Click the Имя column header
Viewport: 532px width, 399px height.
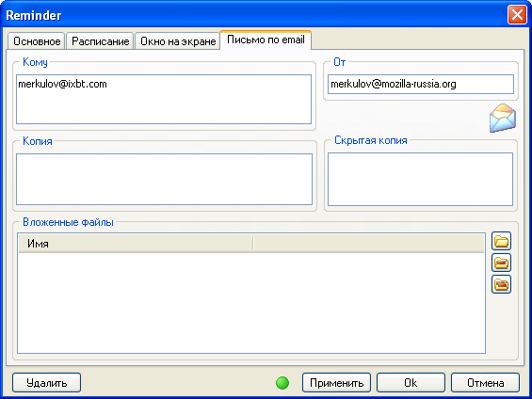coord(136,244)
